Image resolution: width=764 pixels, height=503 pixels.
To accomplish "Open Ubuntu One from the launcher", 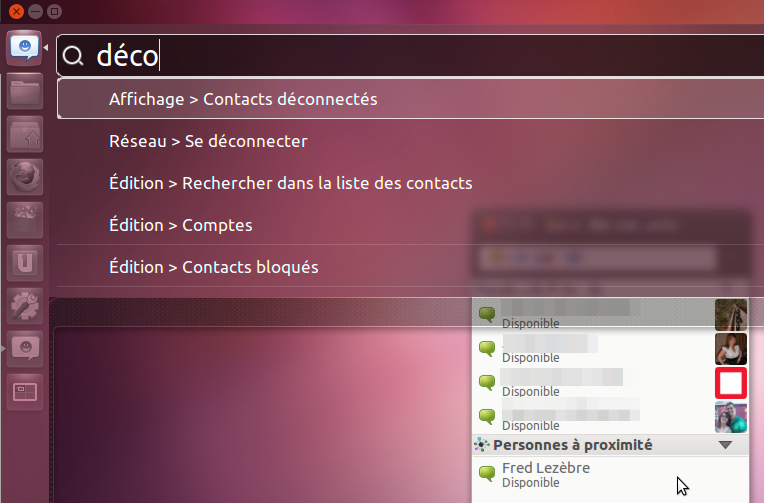I will [25, 263].
